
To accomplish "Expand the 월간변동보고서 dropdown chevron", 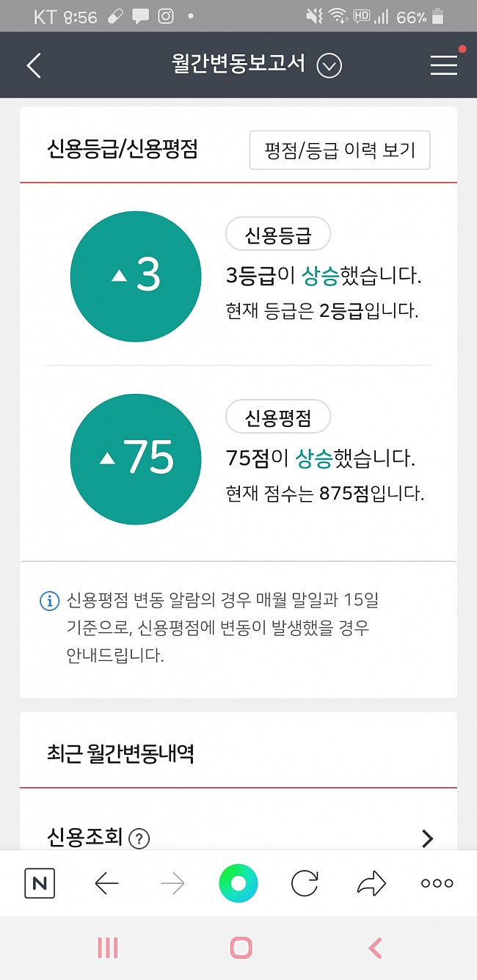I will [329, 66].
